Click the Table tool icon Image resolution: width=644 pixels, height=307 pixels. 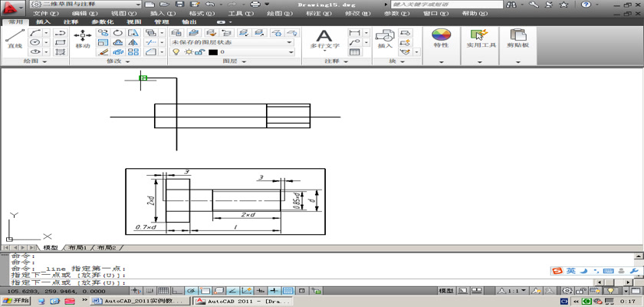pyautogui.click(x=354, y=51)
